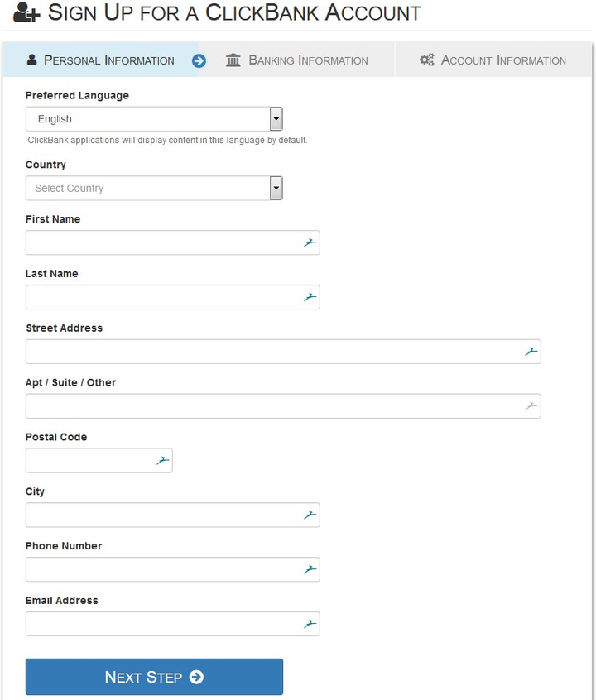Focus the Email Address input
Viewport: 596px width, 700px height.
point(172,624)
